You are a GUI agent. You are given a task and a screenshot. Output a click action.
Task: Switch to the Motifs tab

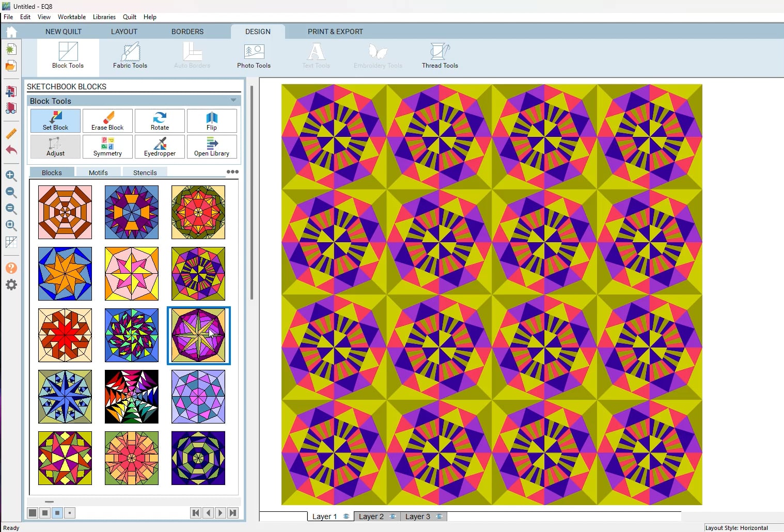coord(98,173)
